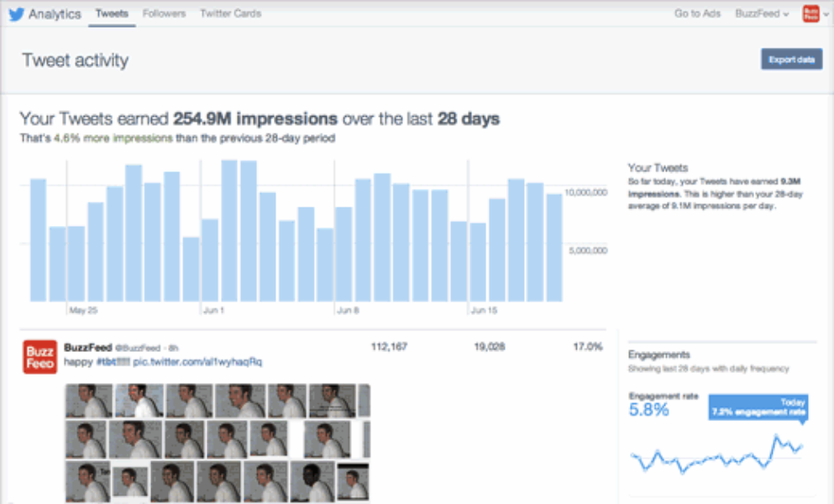The width and height of the screenshot is (834, 504).
Task: Click the Today engagement rate tooltip
Action: [x=758, y=407]
